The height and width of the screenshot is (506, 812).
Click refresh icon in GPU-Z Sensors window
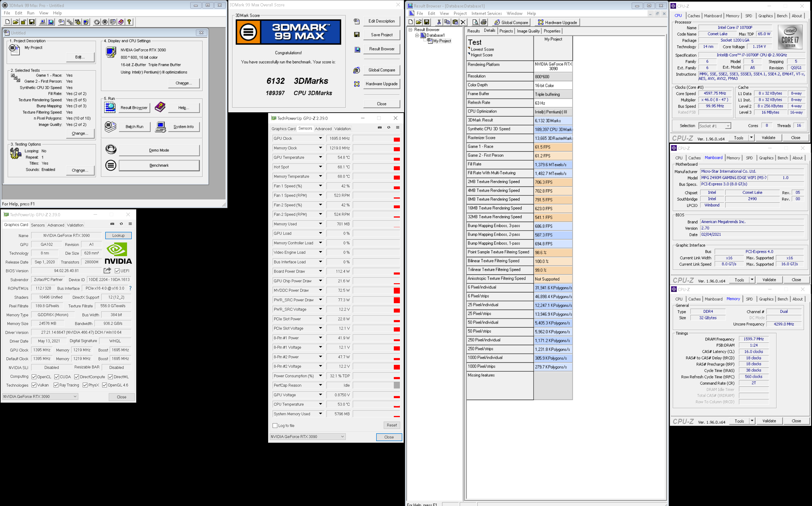click(389, 128)
